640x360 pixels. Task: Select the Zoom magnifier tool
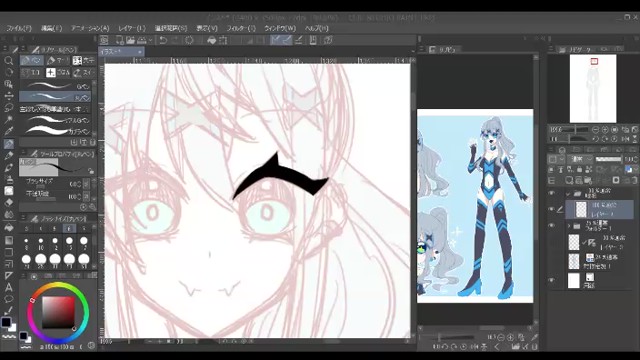9,60
